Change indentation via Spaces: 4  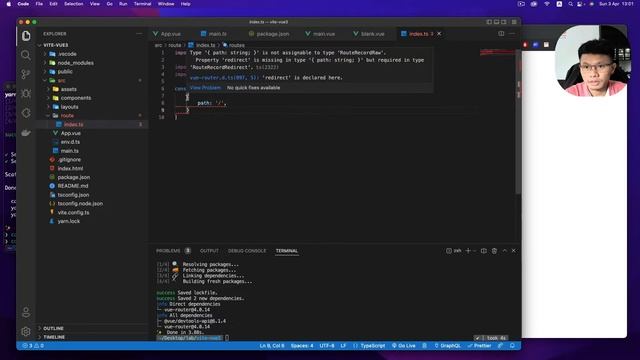click(302, 346)
